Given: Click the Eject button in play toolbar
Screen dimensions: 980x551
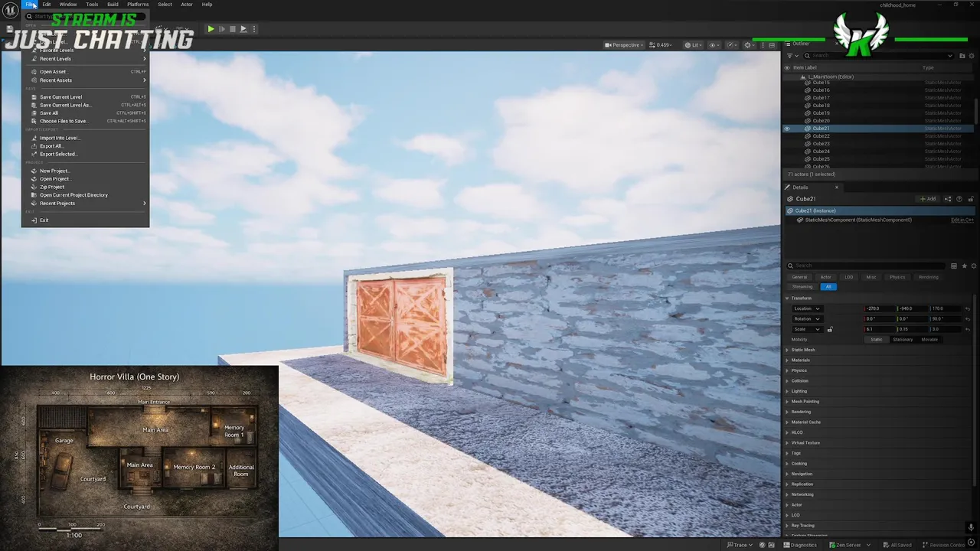Looking at the screenshot, I should click(243, 29).
